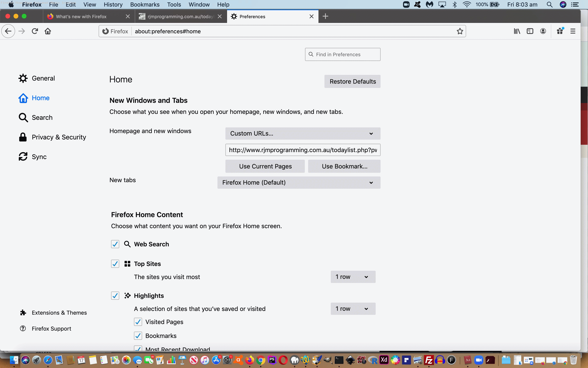The width and height of the screenshot is (588, 368).
Task: Open the Privacy & Security category
Action: [x=52, y=137]
